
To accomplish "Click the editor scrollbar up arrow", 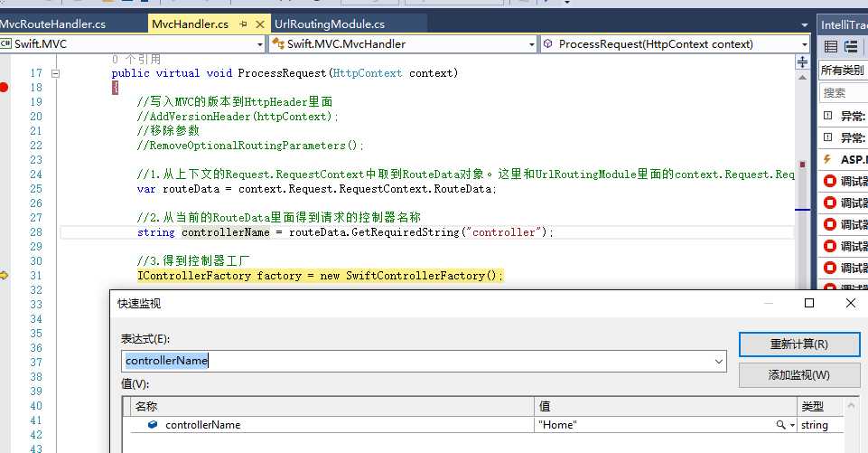I will pos(802,78).
